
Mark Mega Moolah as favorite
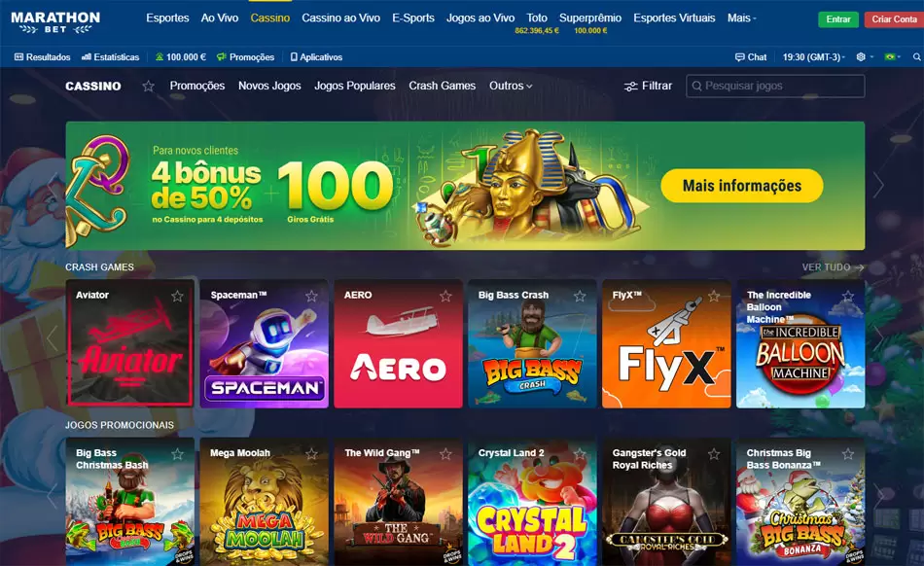point(312,453)
